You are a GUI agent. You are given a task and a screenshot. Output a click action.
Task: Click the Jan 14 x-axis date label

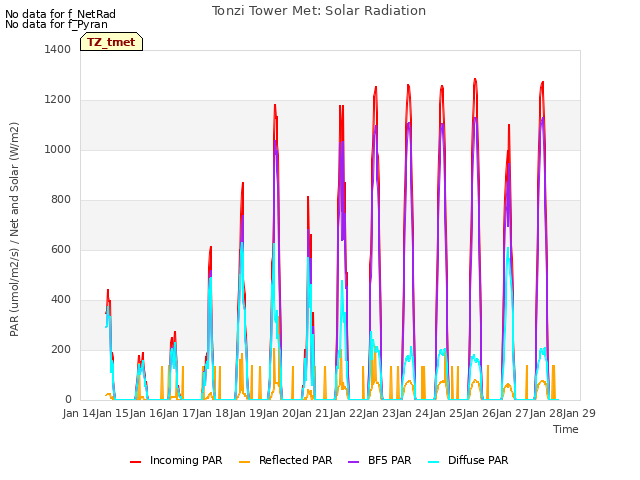79,413
